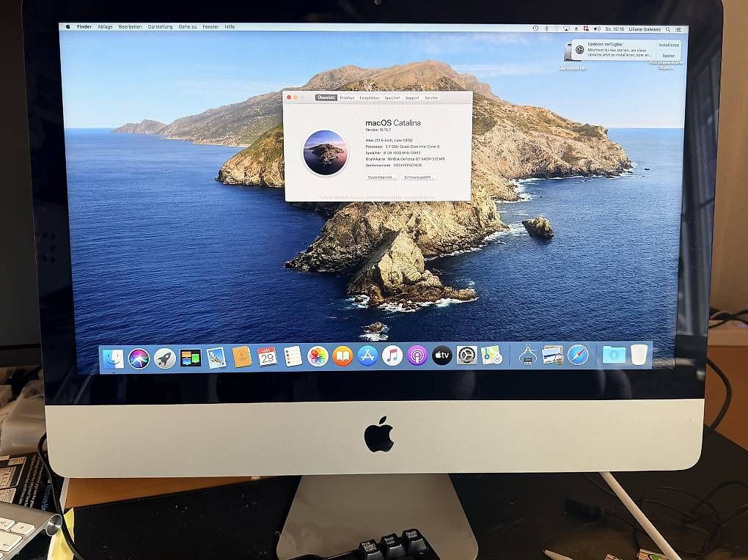Viewport: 748px width, 560px height.
Task: Open the Finder menu
Action: (x=84, y=26)
